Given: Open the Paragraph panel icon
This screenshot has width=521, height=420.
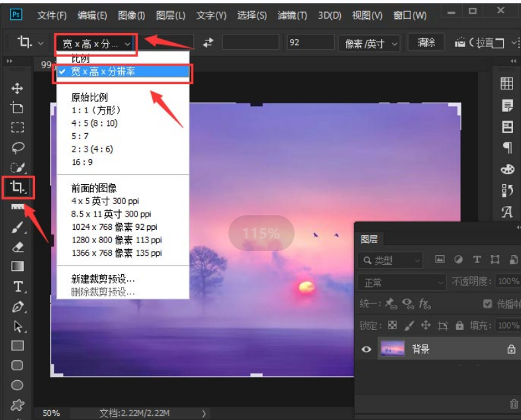Looking at the screenshot, I should coord(507,147).
